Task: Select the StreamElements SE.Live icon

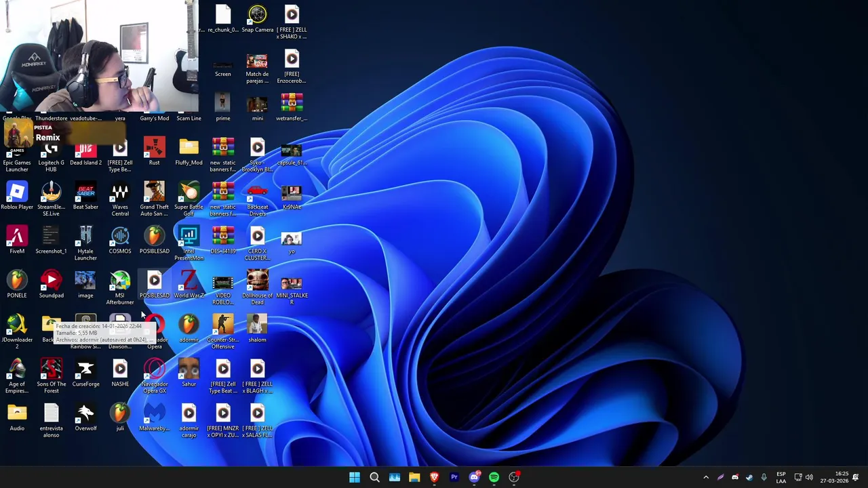Action: tap(51, 200)
